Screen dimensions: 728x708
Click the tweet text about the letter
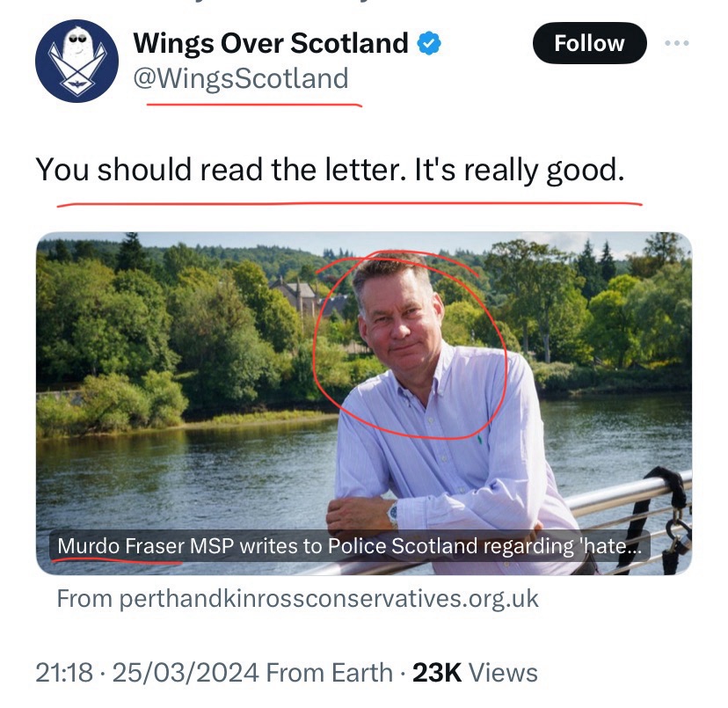click(330, 169)
